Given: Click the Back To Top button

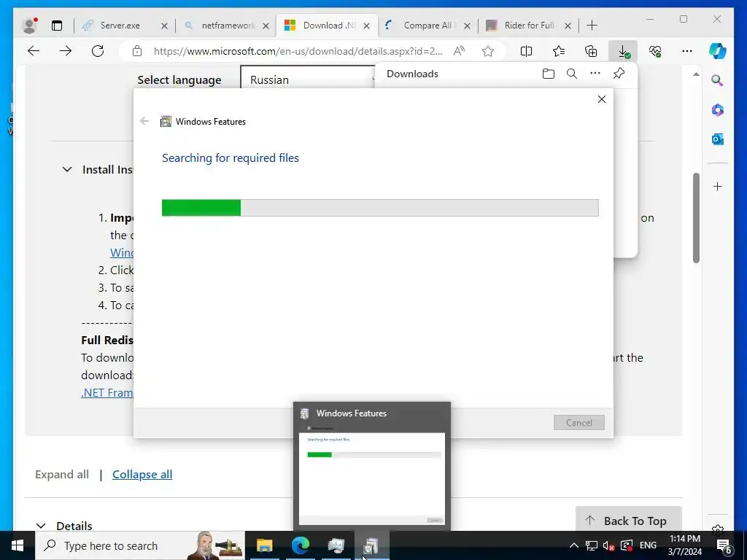Looking at the screenshot, I should click(x=628, y=519).
